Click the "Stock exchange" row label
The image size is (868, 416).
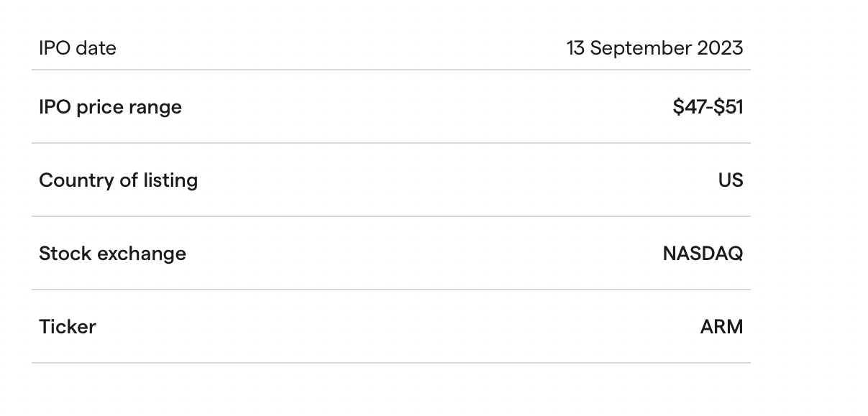[112, 254]
